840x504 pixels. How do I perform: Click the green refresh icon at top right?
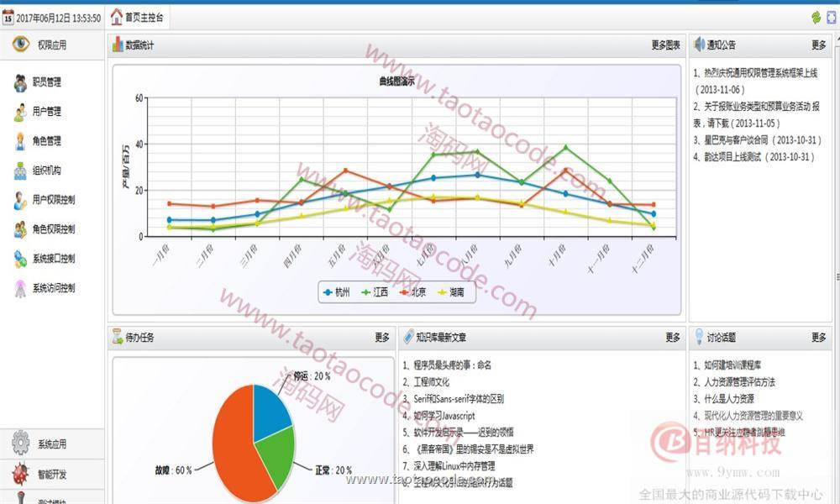pyautogui.click(x=815, y=17)
